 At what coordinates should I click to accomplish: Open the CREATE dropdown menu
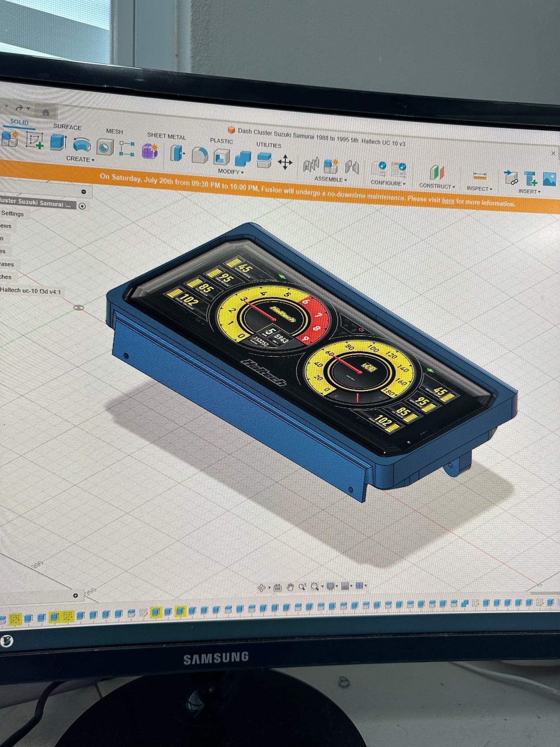80,159
